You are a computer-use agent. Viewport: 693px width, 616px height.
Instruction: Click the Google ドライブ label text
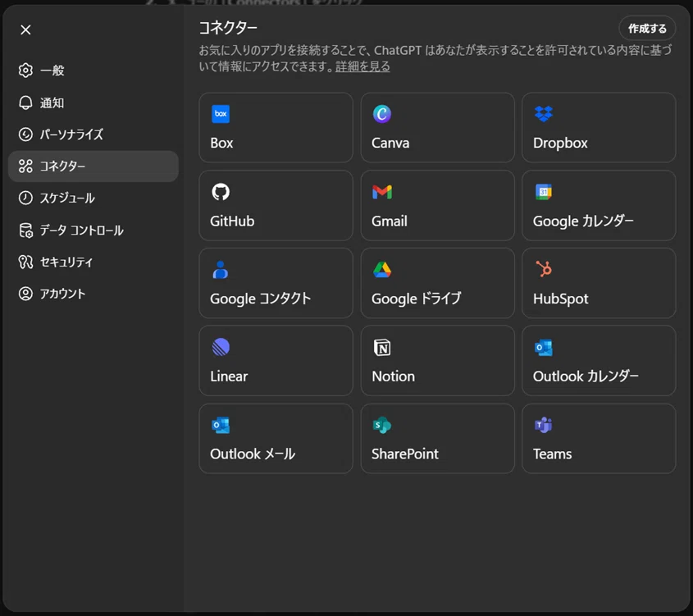click(417, 299)
